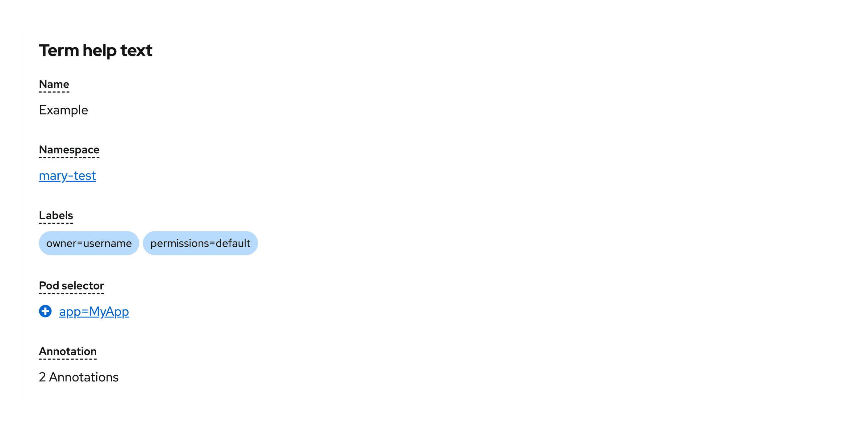Open the Pod selector term help
Viewport: 868px width, 432px height.
coord(71,286)
